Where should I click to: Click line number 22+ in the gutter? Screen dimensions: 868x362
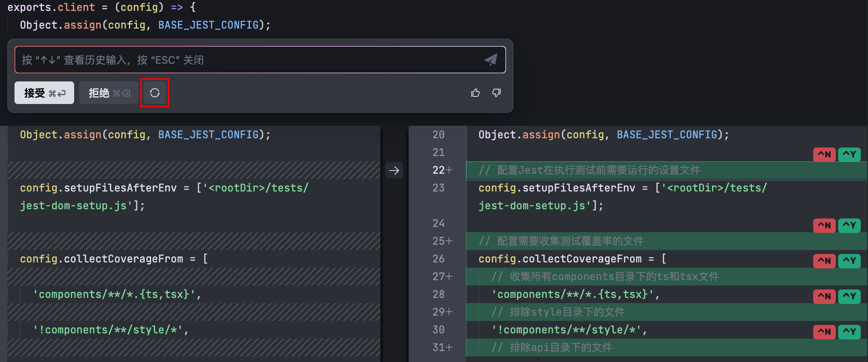[442, 170]
